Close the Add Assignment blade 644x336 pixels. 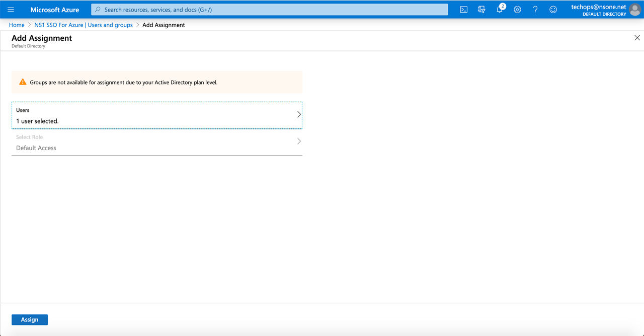tap(637, 38)
